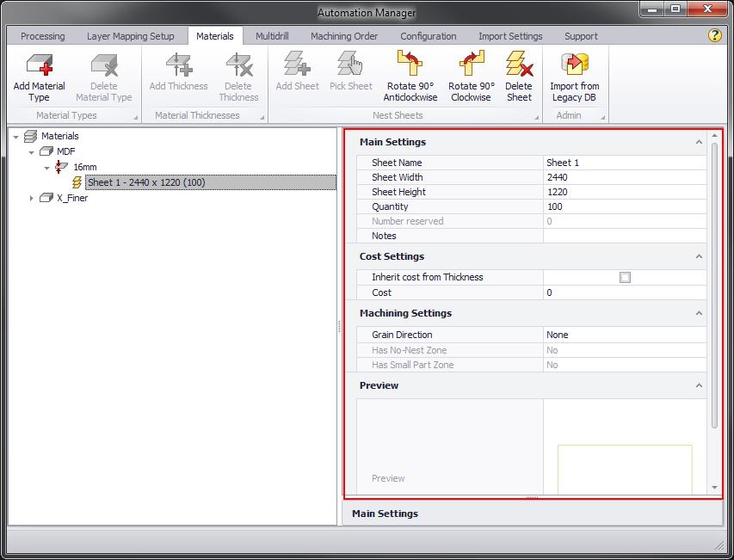Click the Sheet Height value field
The height and width of the screenshot is (560, 734).
(x=625, y=192)
